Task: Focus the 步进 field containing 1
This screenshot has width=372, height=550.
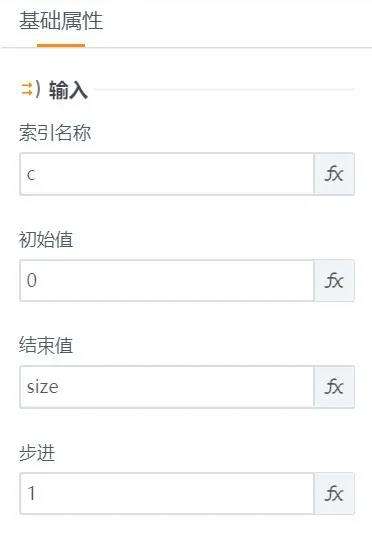Action: pyautogui.click(x=167, y=494)
